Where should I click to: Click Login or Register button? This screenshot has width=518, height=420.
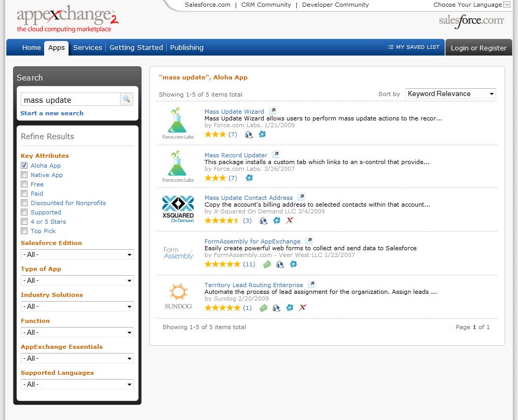click(479, 48)
